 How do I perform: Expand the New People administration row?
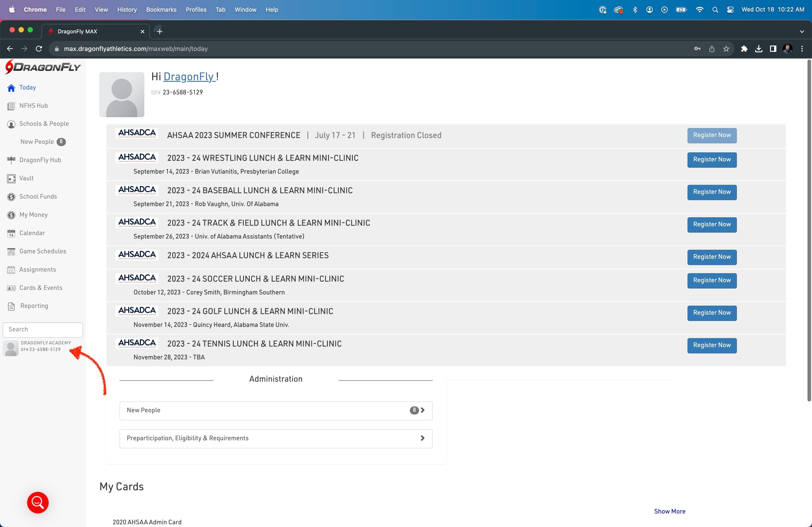pyautogui.click(x=276, y=410)
